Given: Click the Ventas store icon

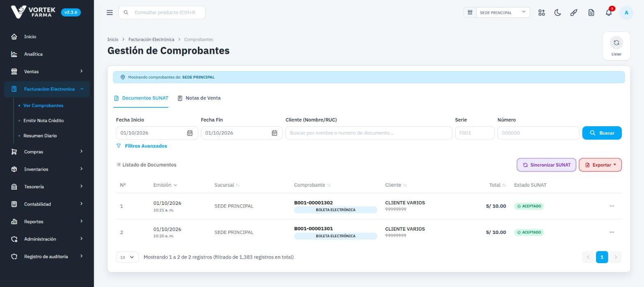Looking at the screenshot, I should 14,72.
